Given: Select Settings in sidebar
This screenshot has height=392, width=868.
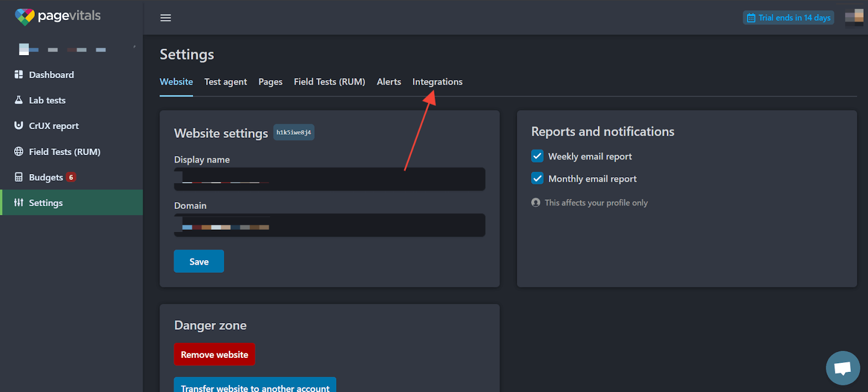Looking at the screenshot, I should point(72,203).
